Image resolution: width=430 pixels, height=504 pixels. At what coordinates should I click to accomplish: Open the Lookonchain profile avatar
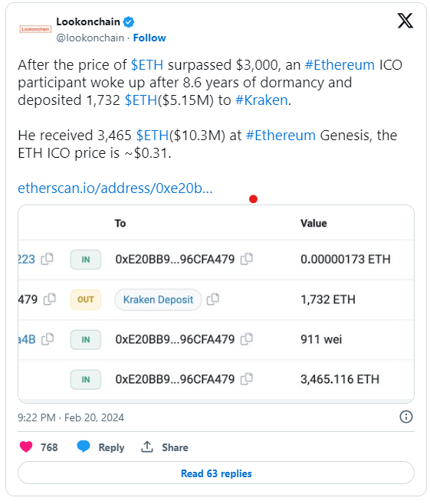click(x=35, y=30)
